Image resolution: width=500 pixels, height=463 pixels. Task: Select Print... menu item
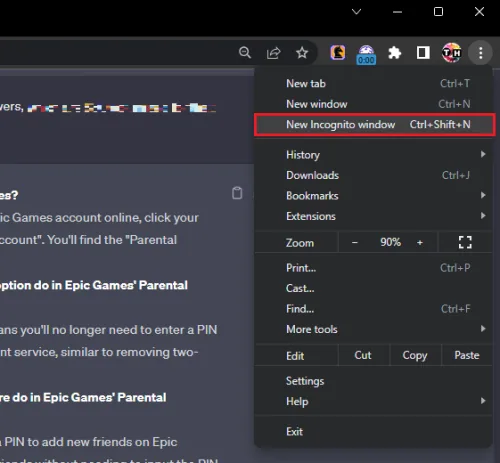[373, 268]
